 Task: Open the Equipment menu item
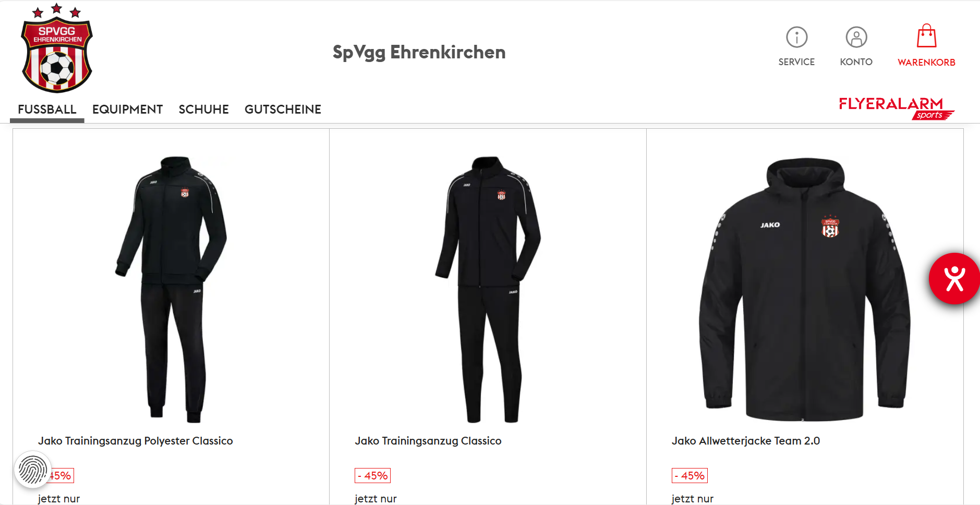click(x=128, y=109)
